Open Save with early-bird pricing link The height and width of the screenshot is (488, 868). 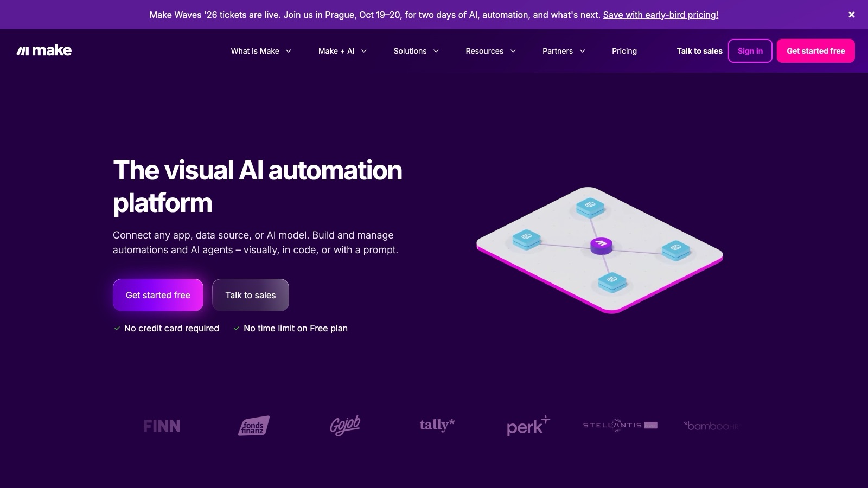(661, 15)
